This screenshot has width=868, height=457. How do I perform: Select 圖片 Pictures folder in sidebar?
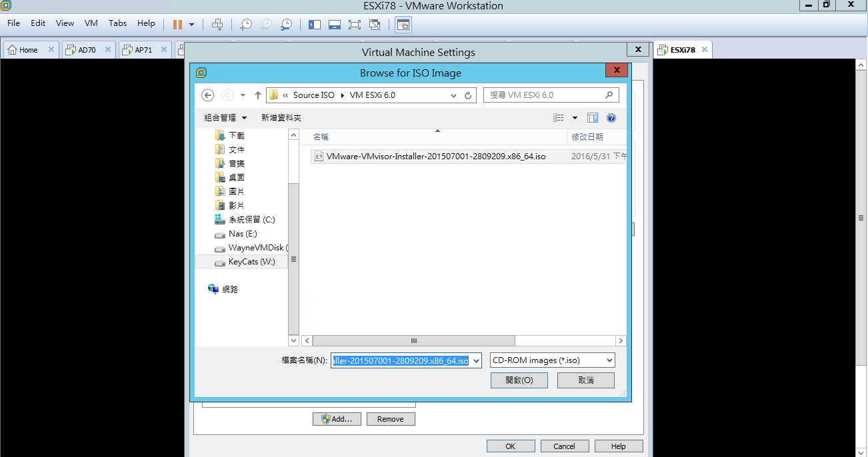pyautogui.click(x=230, y=191)
